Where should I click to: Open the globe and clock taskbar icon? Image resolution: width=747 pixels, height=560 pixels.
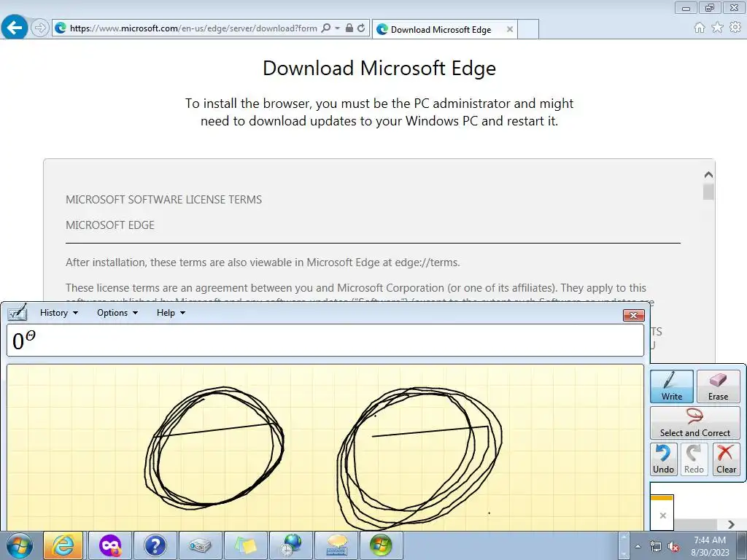click(x=291, y=545)
